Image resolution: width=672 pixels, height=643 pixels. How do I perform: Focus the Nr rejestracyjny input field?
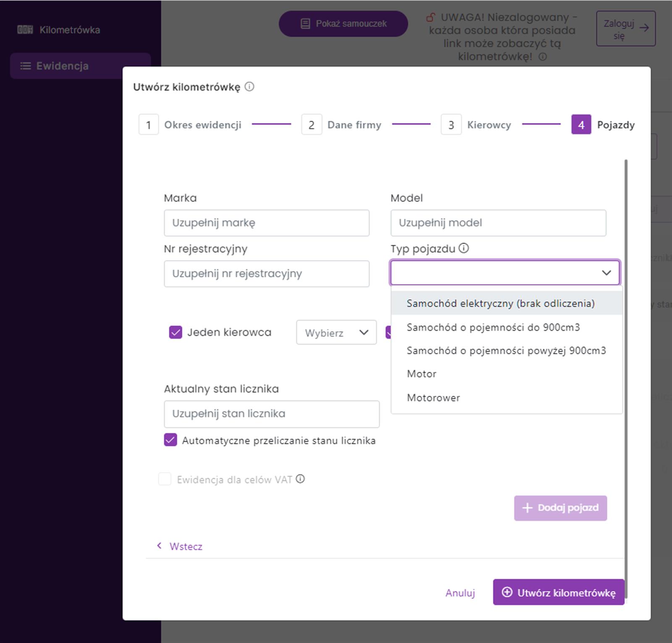[x=266, y=274]
